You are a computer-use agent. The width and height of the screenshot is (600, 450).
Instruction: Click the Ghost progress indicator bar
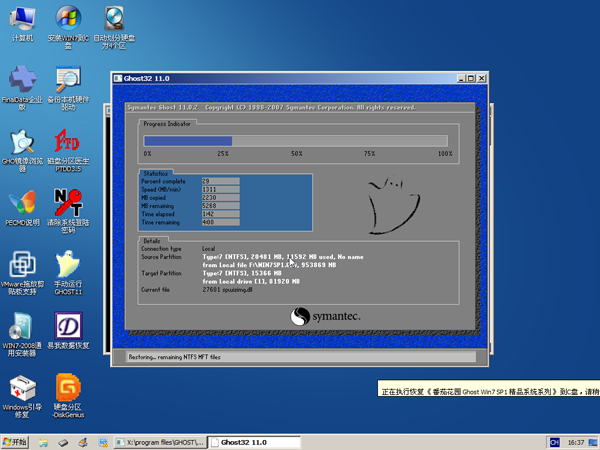(298, 141)
